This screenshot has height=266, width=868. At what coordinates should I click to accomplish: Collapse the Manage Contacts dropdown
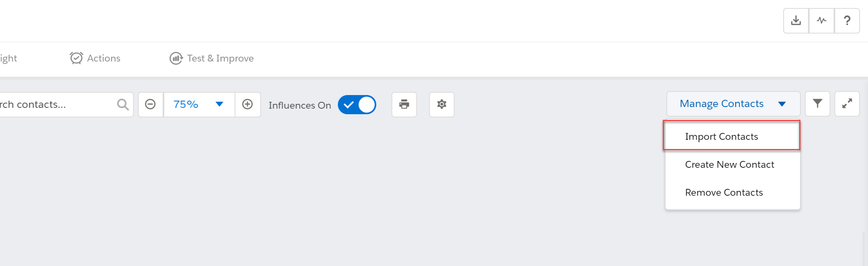733,104
